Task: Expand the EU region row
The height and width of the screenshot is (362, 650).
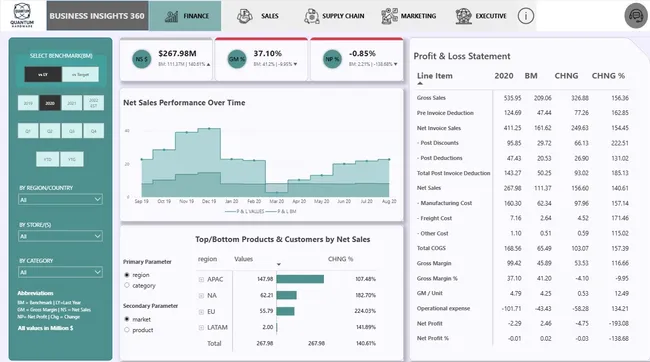Action: click(201, 311)
